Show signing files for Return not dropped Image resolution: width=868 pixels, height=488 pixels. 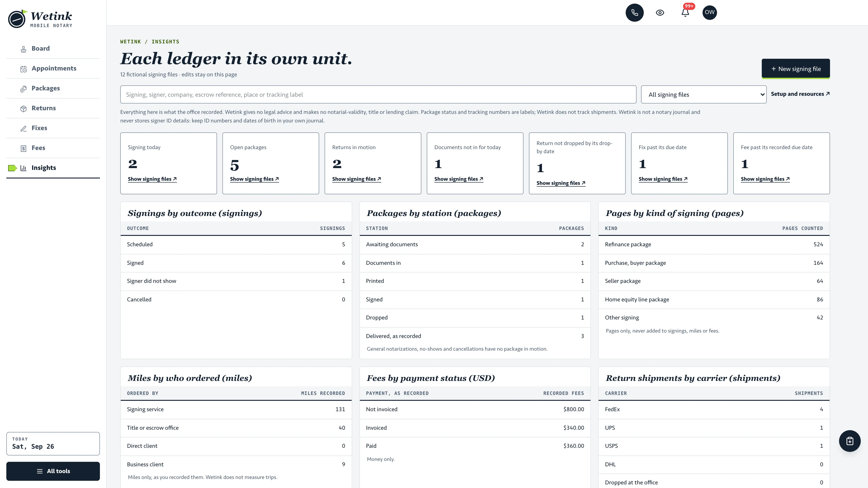561,183
